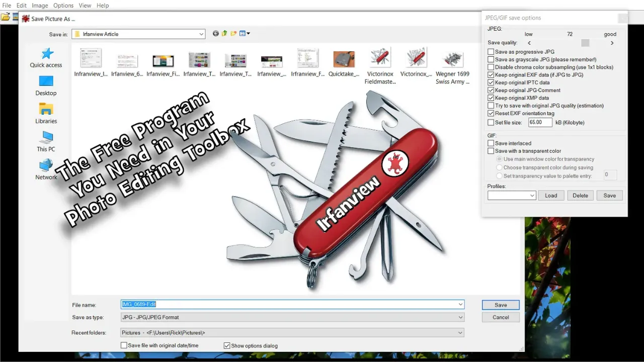
Task: Create a new folder icon
Action: [x=233, y=34]
